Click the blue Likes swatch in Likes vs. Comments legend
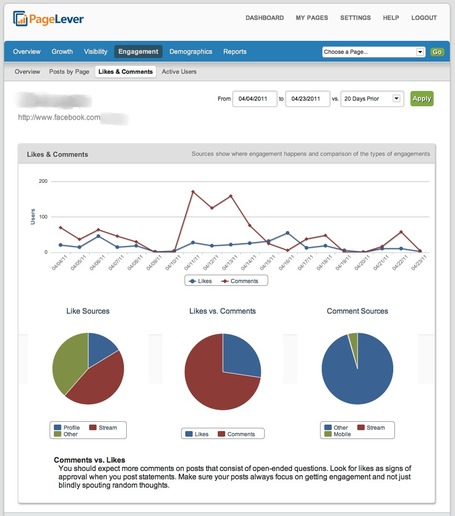The width and height of the screenshot is (455, 516). pos(189,434)
